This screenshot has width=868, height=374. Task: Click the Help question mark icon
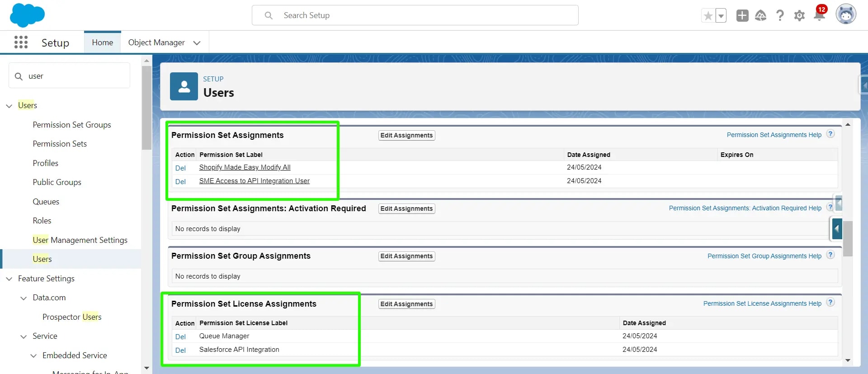point(780,16)
